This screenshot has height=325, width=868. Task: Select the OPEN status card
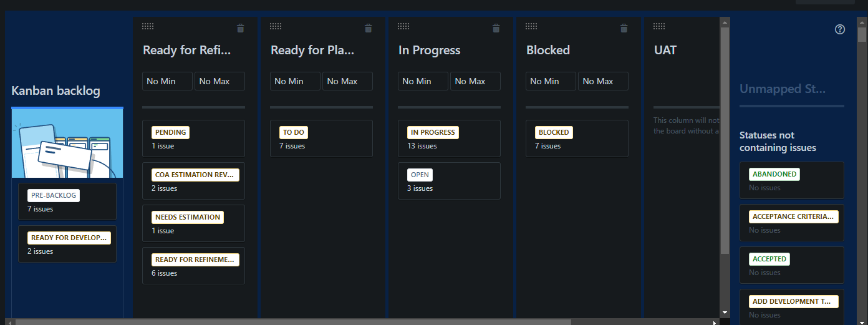click(449, 181)
